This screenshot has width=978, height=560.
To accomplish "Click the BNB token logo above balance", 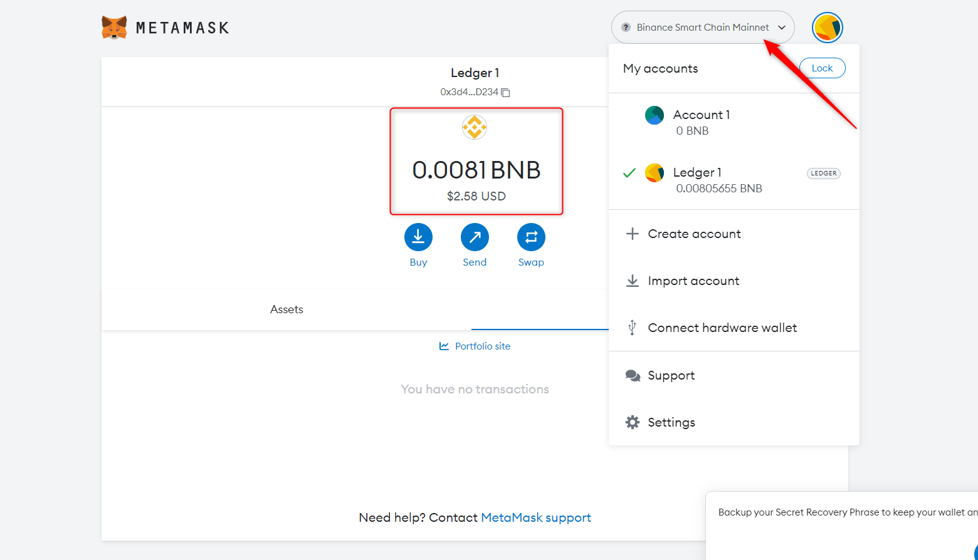I will [475, 127].
